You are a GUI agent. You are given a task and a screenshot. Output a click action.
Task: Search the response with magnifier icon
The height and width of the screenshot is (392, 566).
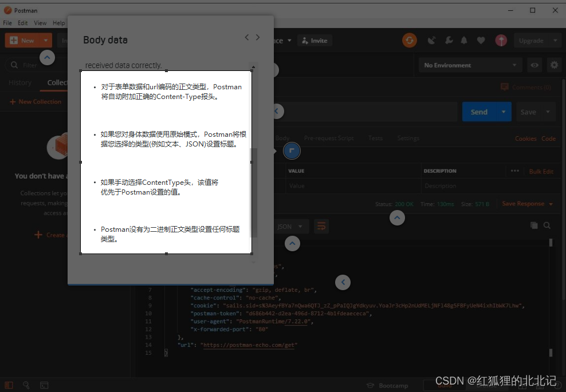547,225
